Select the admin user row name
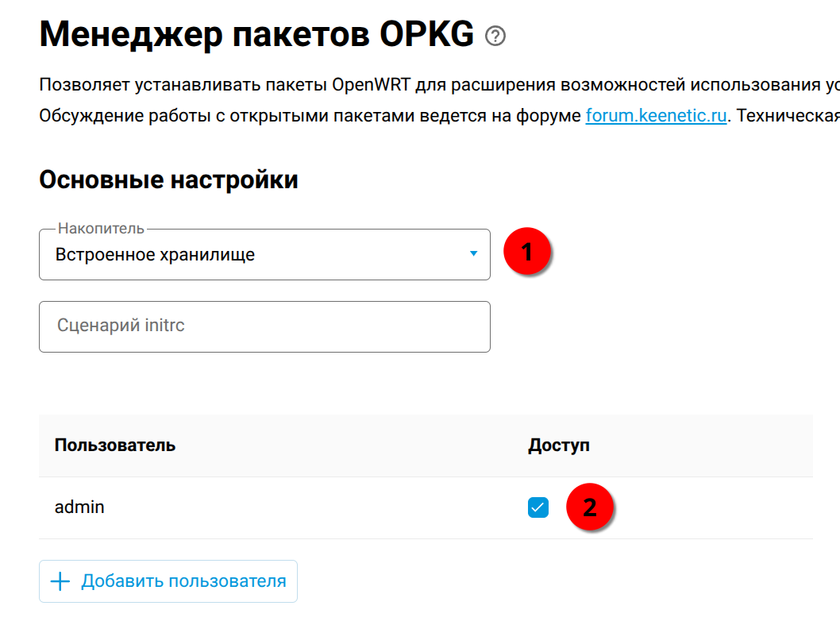 (79, 507)
